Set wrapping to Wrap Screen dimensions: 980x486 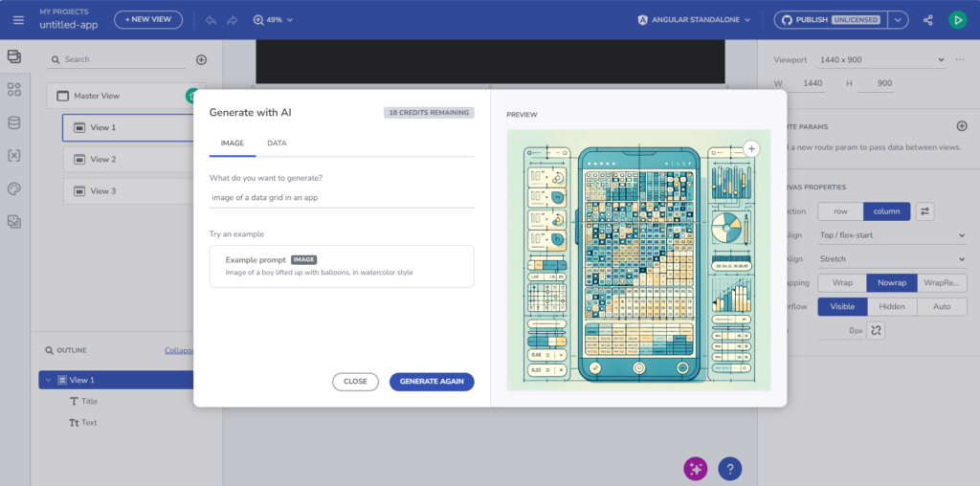pos(842,283)
